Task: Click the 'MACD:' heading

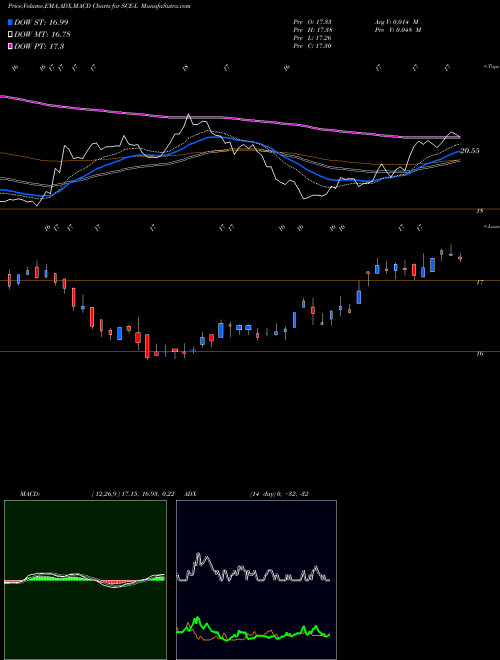Action: (x=30, y=494)
